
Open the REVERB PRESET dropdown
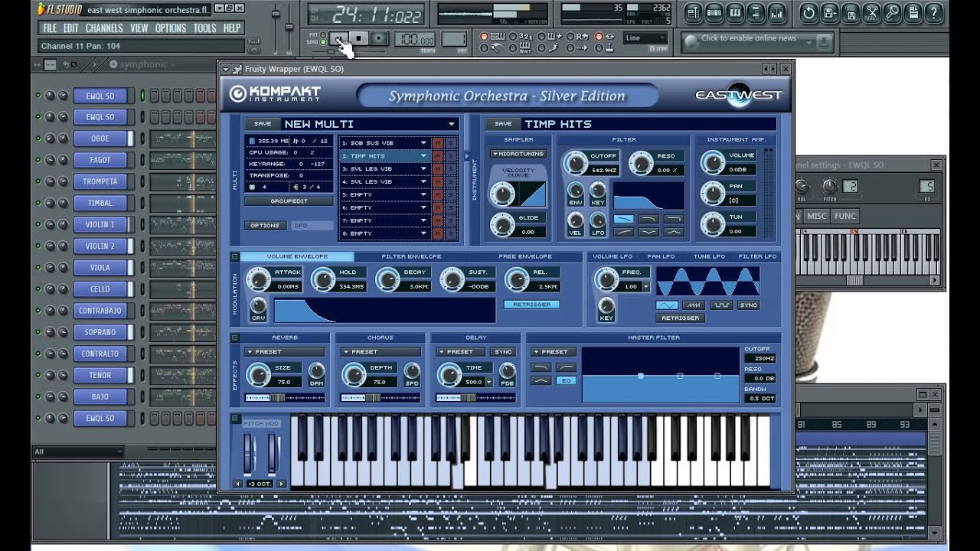[284, 352]
